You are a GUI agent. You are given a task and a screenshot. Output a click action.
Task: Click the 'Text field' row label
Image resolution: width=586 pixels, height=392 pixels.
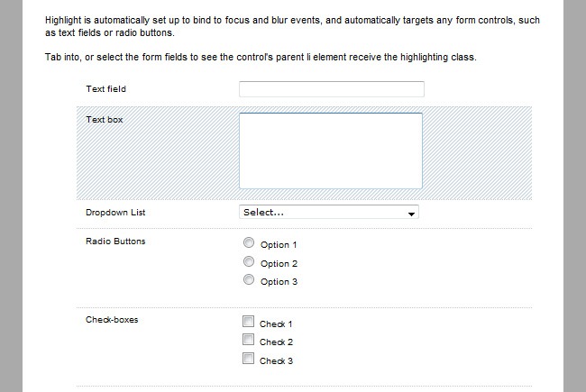[x=106, y=88]
